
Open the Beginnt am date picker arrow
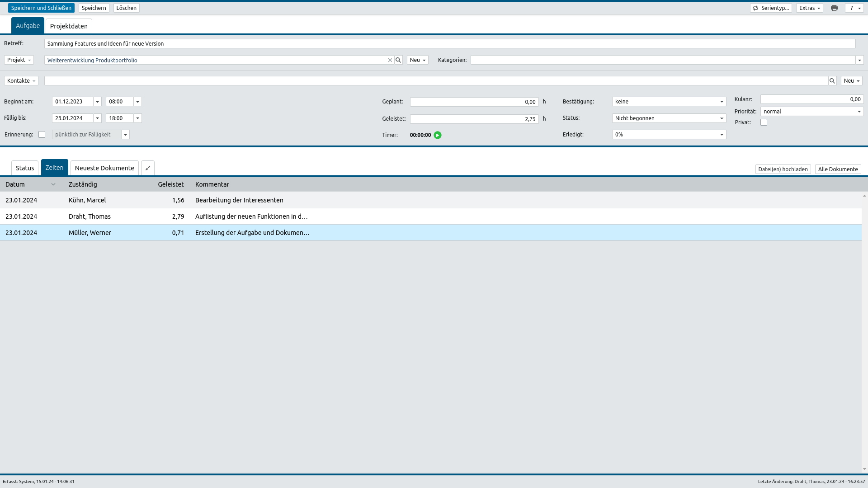tap(97, 102)
